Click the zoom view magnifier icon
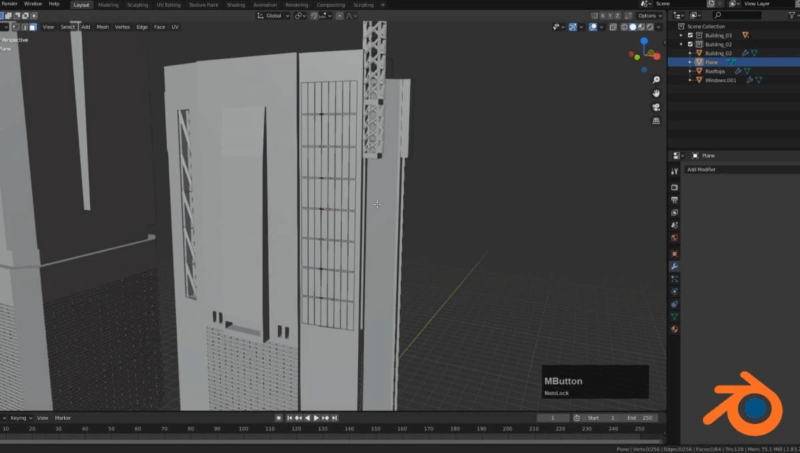 [656, 78]
